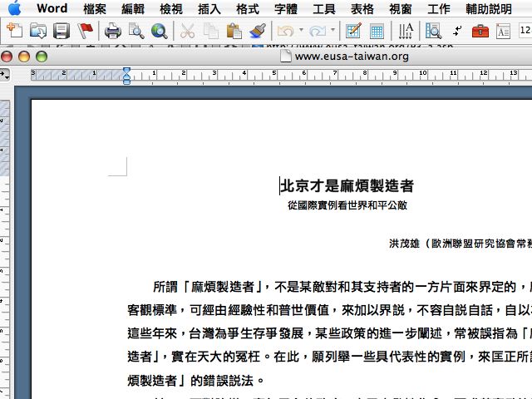Open the 編輯 menu
The image size is (532, 399).
[133, 8]
